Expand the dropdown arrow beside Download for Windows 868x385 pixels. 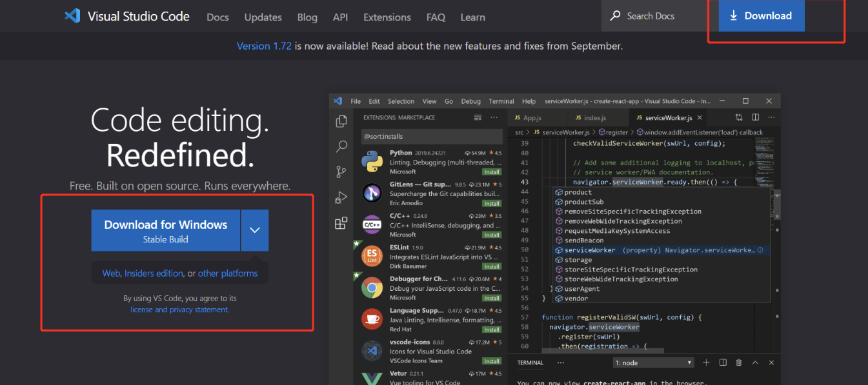[255, 230]
